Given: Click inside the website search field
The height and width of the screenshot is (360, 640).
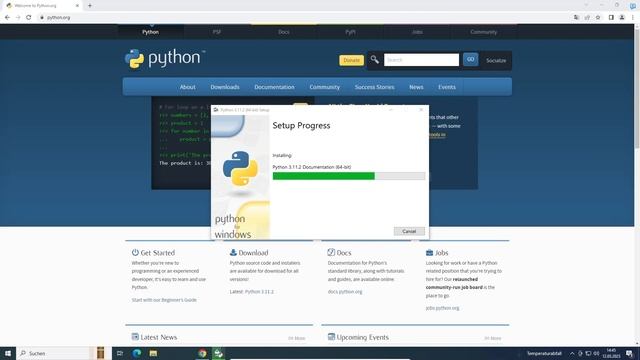Looking at the screenshot, I should [421, 60].
